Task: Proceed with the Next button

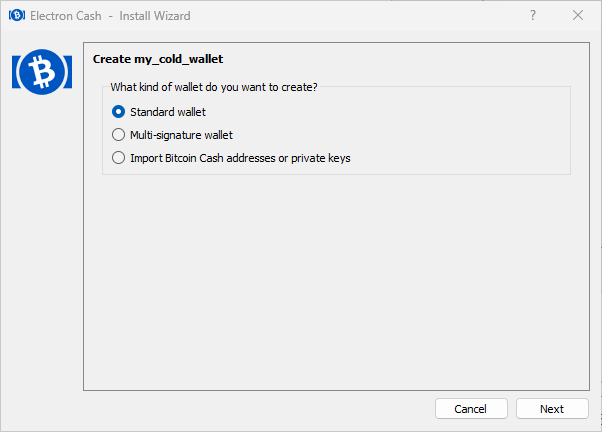Action: (x=552, y=409)
